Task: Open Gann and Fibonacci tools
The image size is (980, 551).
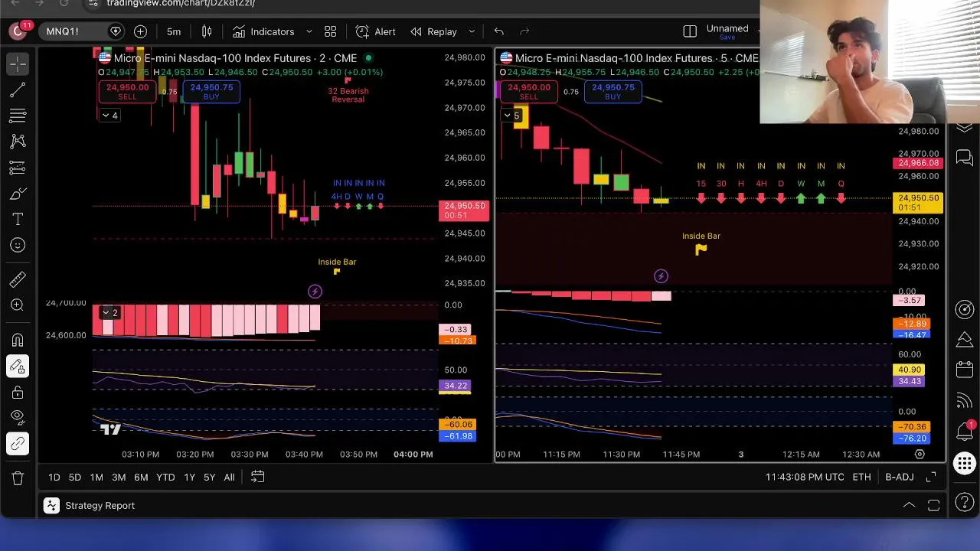Action: tap(18, 116)
